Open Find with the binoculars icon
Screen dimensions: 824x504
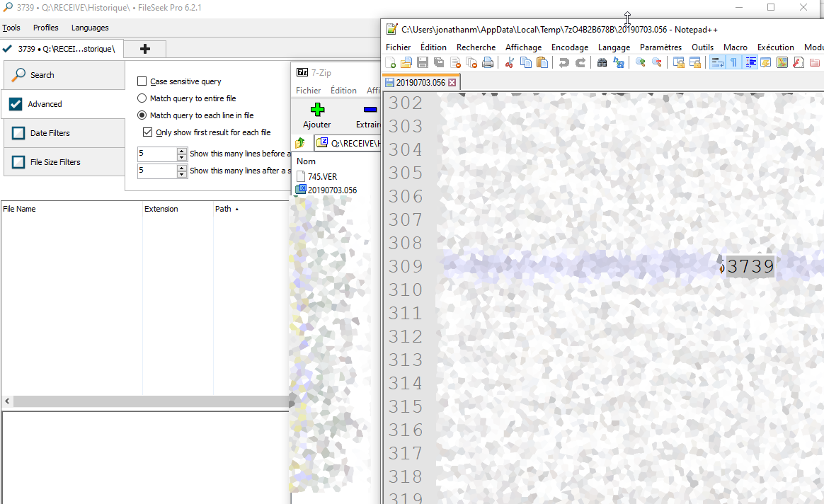[x=602, y=63]
